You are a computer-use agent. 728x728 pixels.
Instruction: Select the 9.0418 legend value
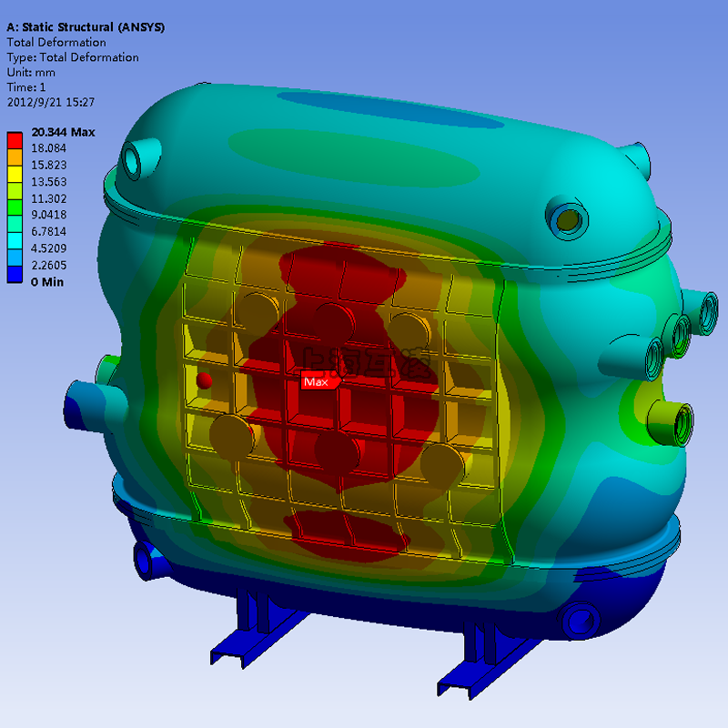(50, 215)
